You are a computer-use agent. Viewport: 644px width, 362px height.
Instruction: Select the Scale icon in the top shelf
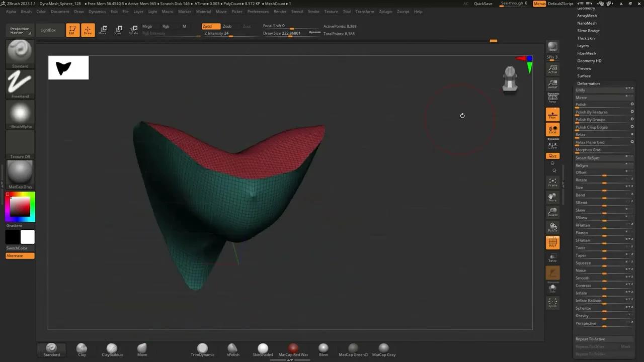point(118,29)
